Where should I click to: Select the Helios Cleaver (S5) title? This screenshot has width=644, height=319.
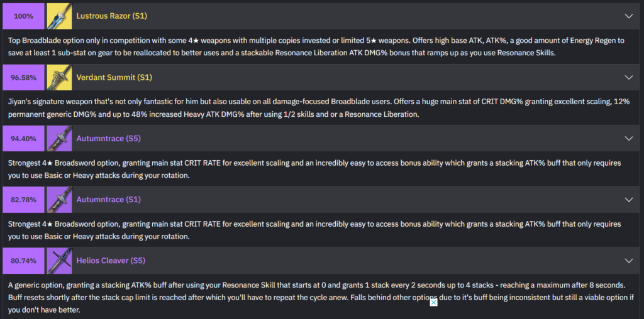111,261
